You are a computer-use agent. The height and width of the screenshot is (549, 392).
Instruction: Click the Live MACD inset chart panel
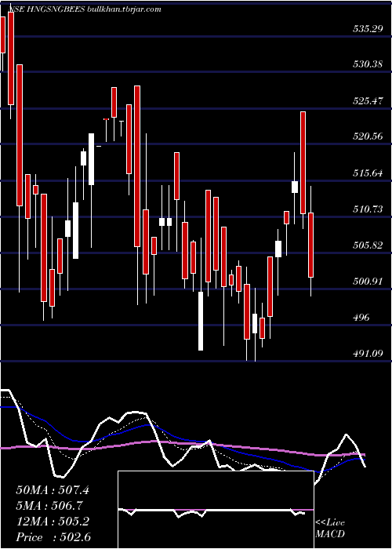[216, 510]
